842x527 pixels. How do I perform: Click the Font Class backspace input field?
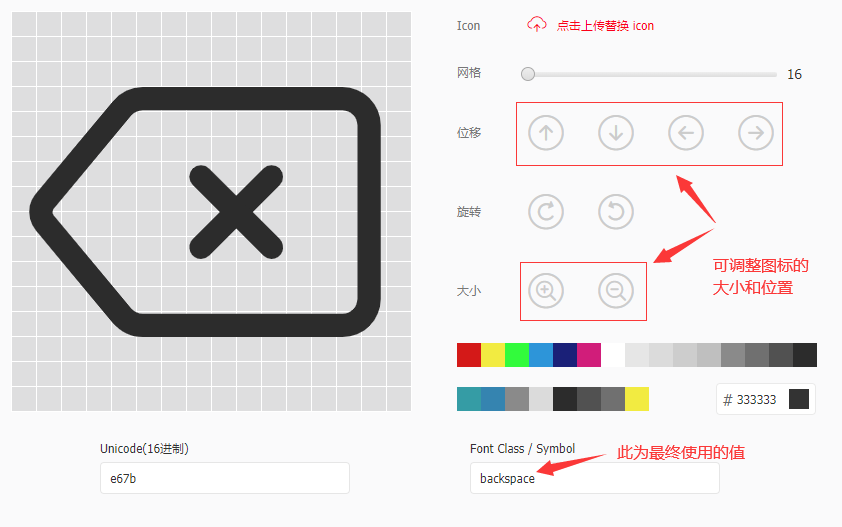[594, 478]
